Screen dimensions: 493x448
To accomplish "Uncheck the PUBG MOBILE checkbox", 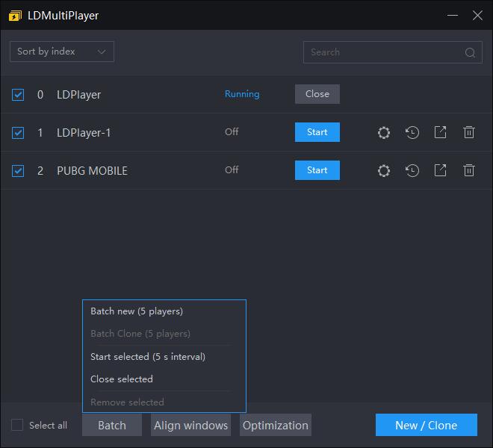I will [18, 171].
